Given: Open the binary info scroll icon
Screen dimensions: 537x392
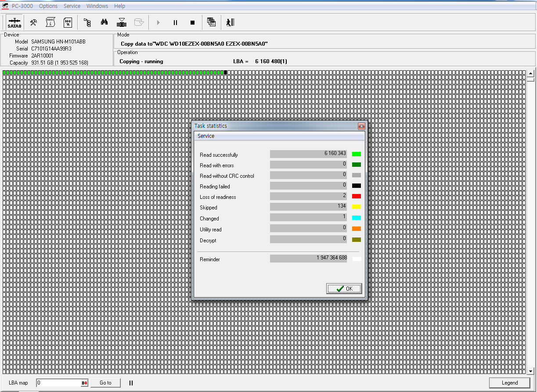Looking at the screenshot, I should 50,22.
